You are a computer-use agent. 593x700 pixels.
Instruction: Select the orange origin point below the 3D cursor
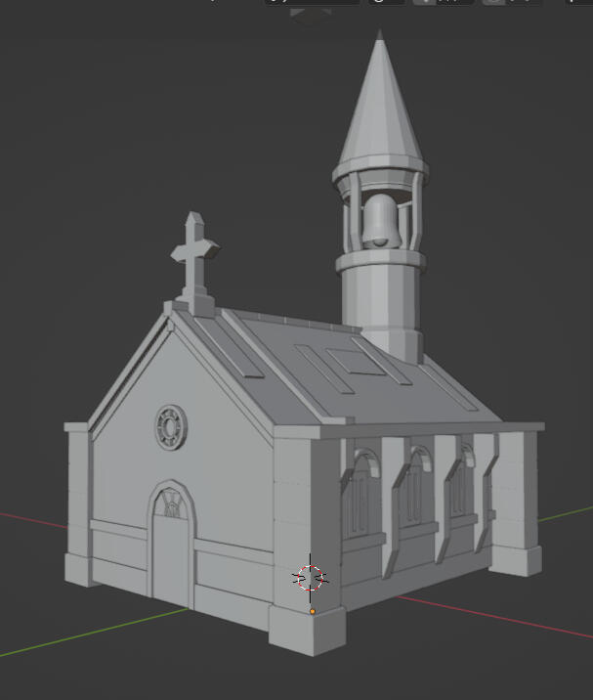coord(313,612)
